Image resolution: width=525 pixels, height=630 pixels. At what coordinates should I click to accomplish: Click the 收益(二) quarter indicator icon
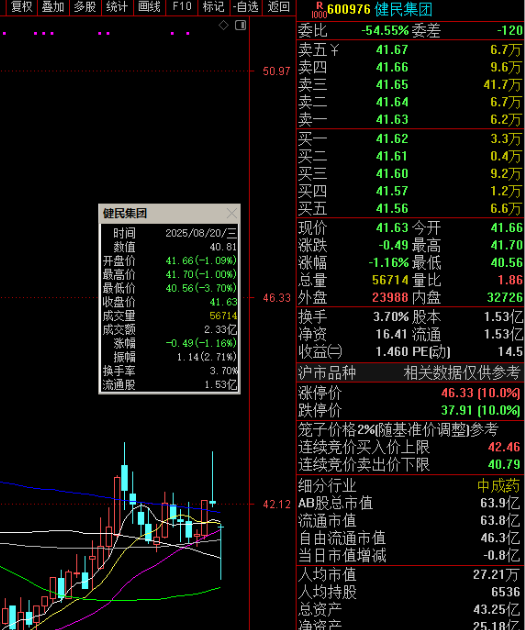coord(335,352)
